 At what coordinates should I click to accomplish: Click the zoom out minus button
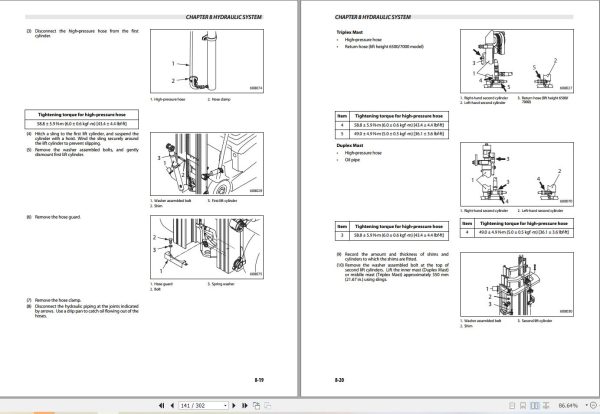pyautogui.click(x=593, y=405)
